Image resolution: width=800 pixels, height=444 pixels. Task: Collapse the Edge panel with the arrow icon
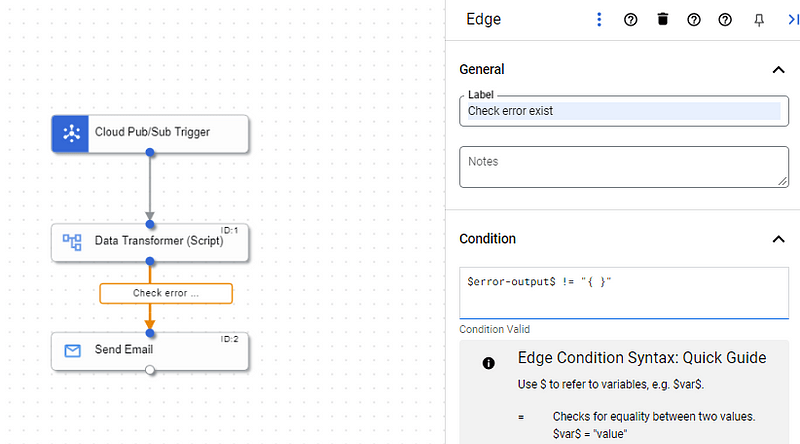(x=792, y=19)
